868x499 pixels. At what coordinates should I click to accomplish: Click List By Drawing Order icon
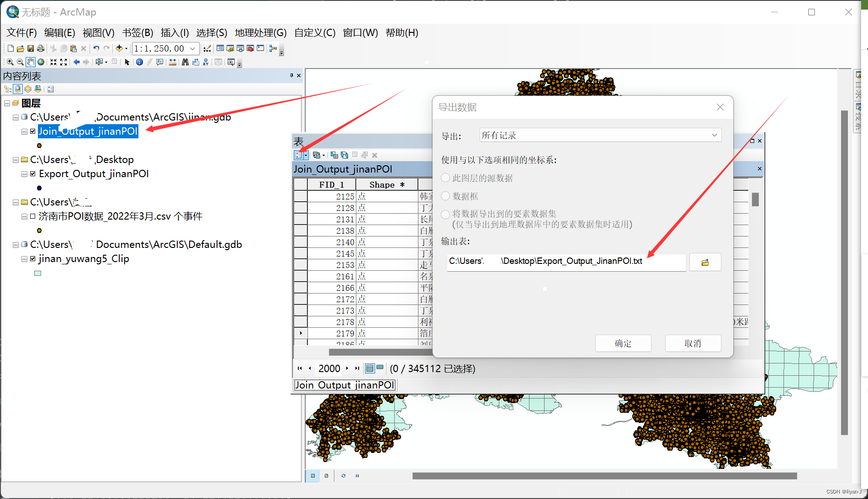(x=8, y=89)
